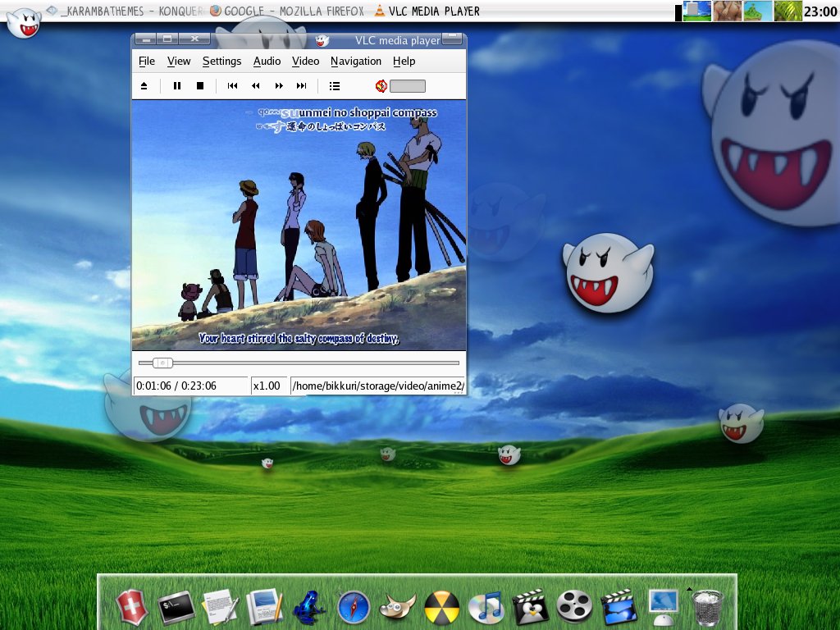Open the Help menu

[404, 61]
